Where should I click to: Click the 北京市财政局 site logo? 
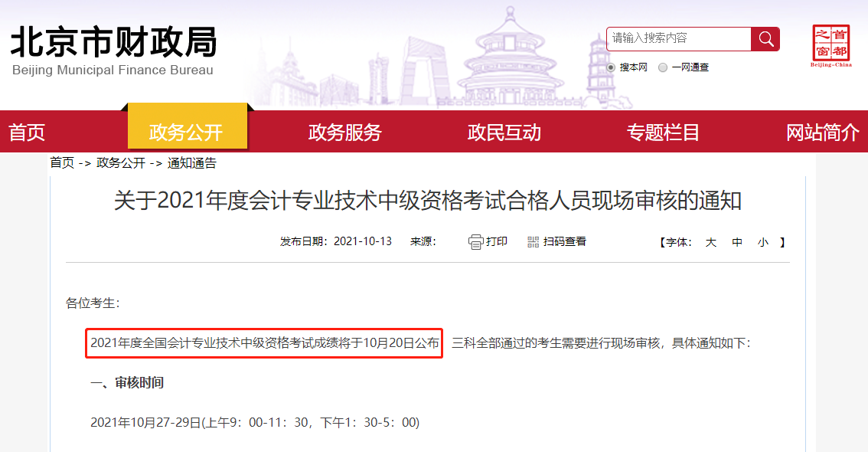(113, 51)
